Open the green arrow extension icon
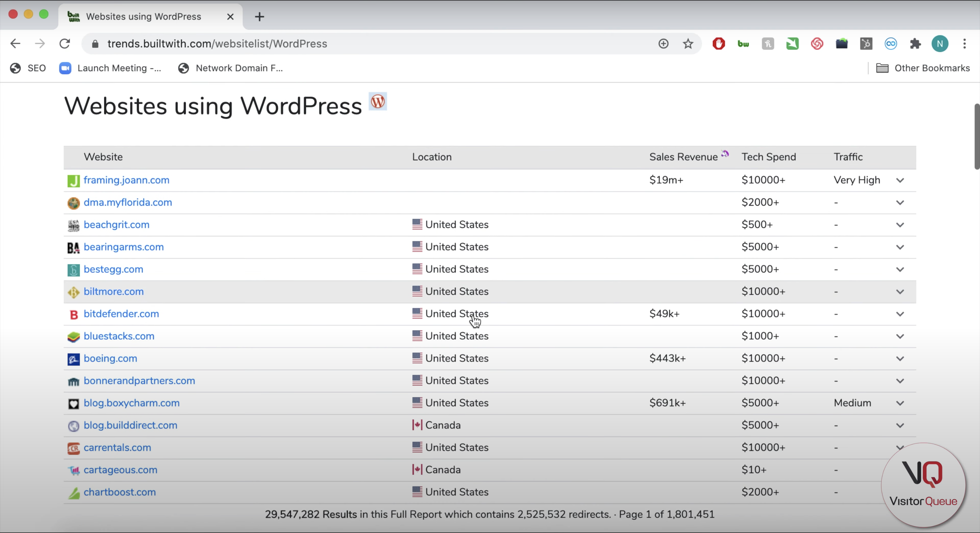 point(792,44)
